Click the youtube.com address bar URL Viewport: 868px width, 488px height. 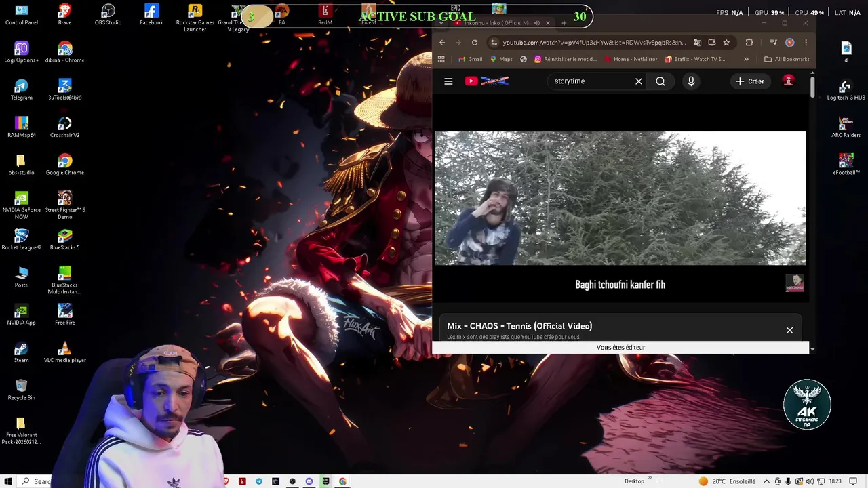click(594, 43)
